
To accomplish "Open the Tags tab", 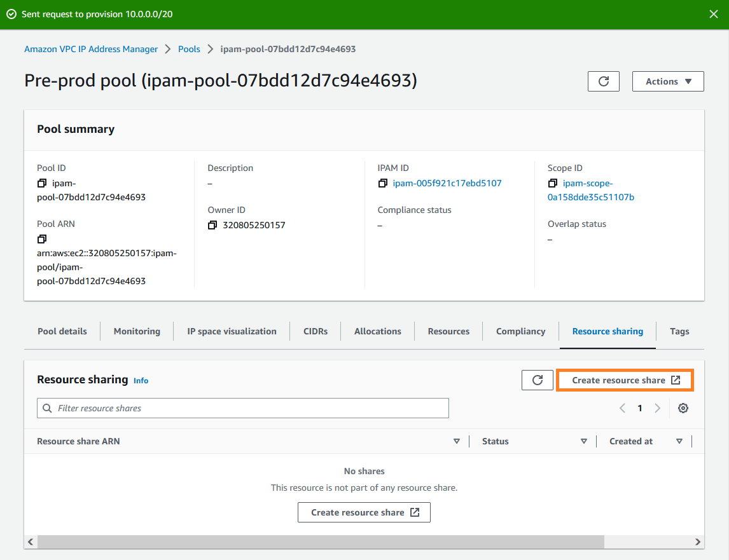I will point(679,331).
